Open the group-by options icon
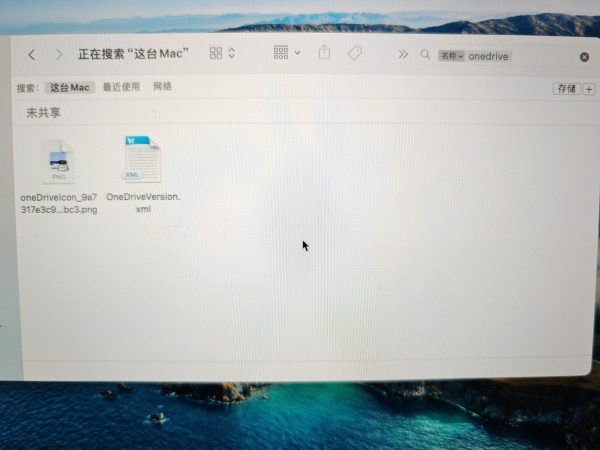 tap(281, 53)
